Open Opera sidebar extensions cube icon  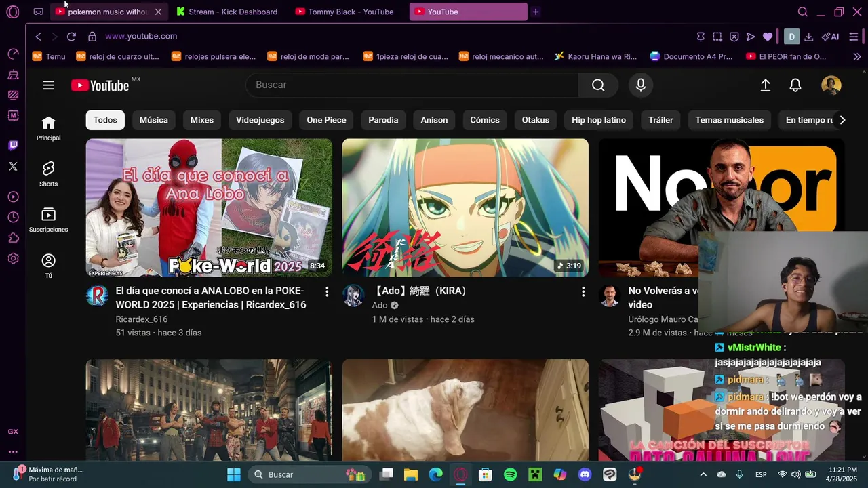13,238
